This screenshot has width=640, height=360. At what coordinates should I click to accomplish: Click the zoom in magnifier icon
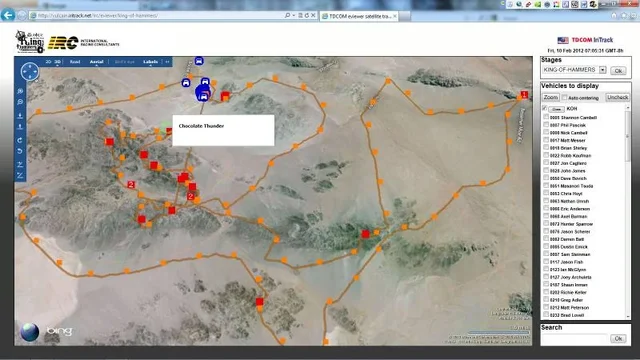point(20,91)
